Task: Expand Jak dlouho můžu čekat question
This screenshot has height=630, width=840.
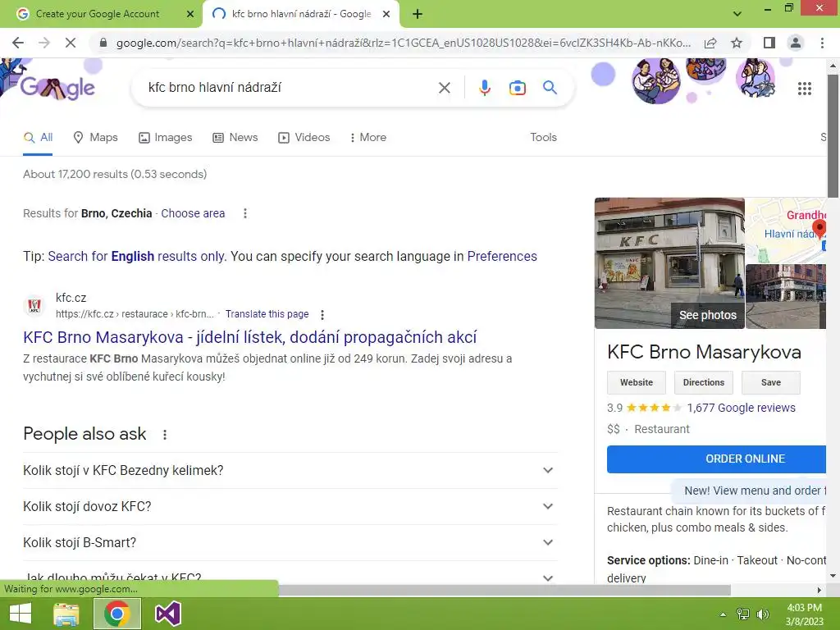Action: pos(290,577)
